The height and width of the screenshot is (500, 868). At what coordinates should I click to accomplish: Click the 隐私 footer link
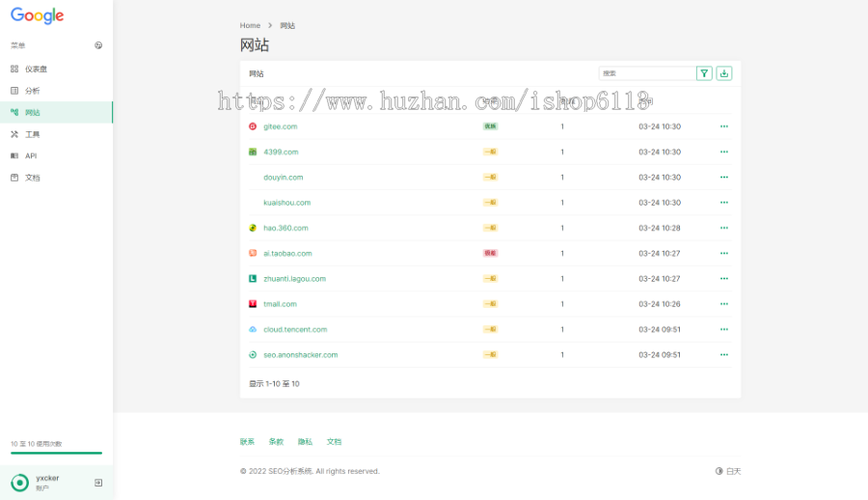pyautogui.click(x=305, y=442)
